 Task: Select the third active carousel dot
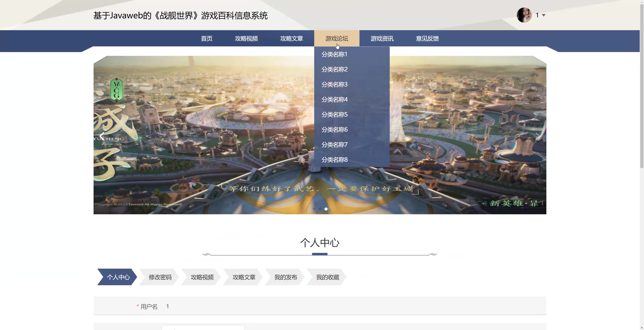(x=326, y=209)
